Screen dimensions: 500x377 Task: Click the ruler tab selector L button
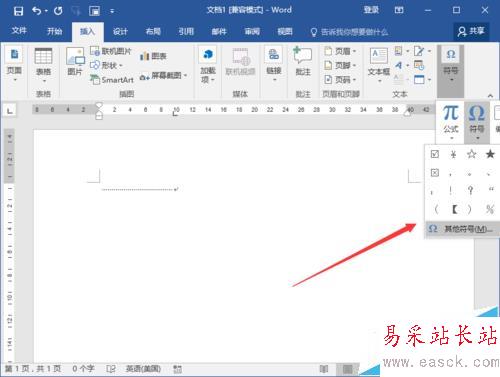(x=10, y=110)
